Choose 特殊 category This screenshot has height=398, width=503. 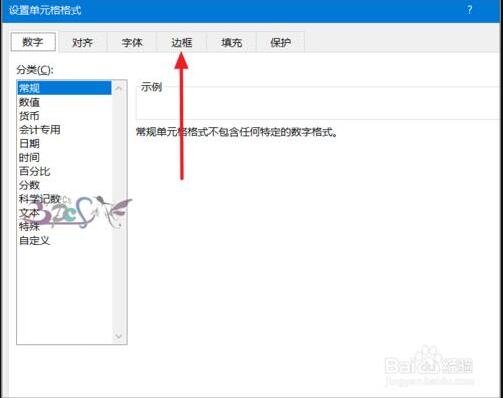pos(64,227)
